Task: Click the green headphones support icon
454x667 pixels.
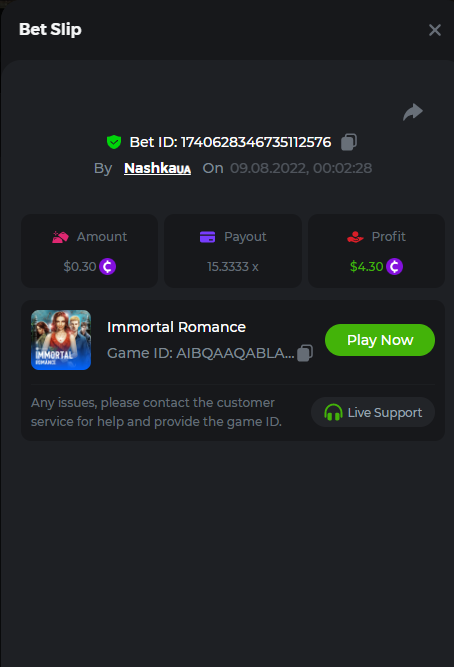Action: [333, 412]
